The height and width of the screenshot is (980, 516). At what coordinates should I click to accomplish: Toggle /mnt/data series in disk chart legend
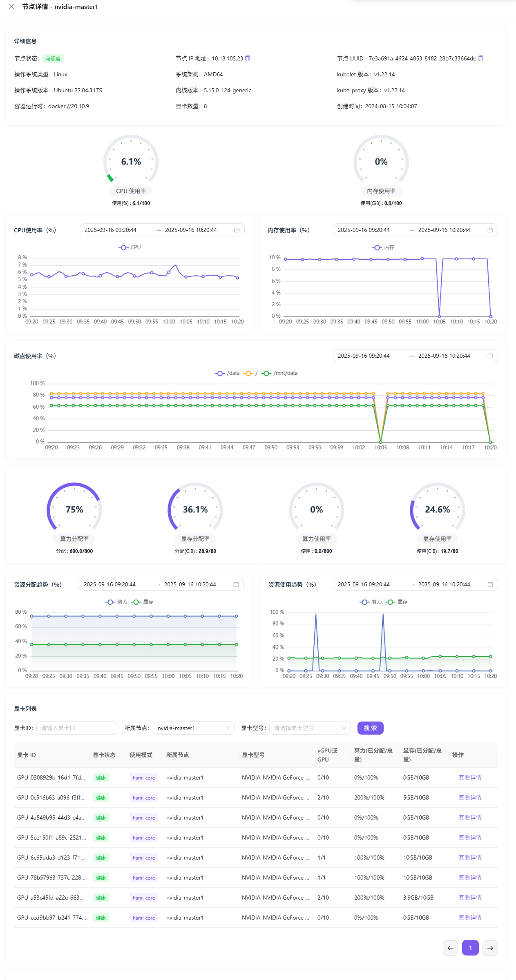[280, 373]
